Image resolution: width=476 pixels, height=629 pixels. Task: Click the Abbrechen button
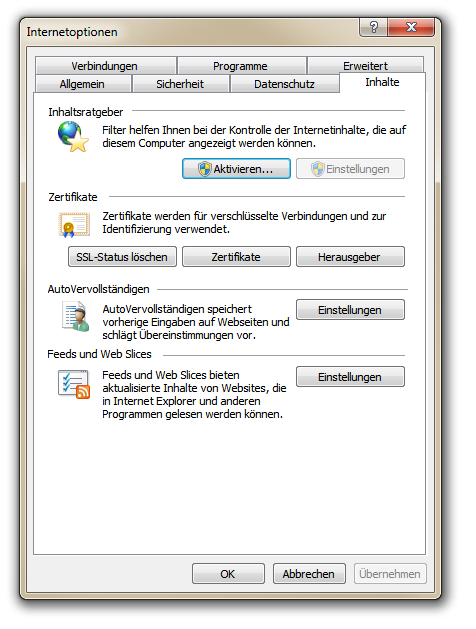[x=309, y=574]
